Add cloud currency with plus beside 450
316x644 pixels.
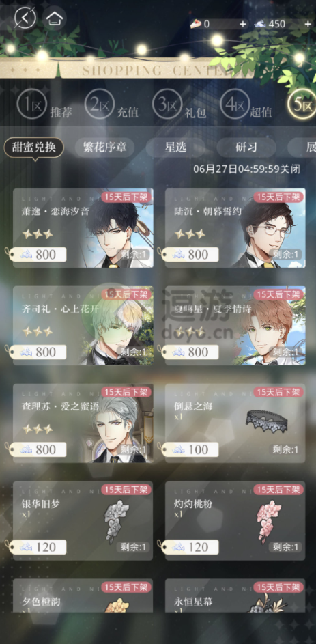click(308, 24)
